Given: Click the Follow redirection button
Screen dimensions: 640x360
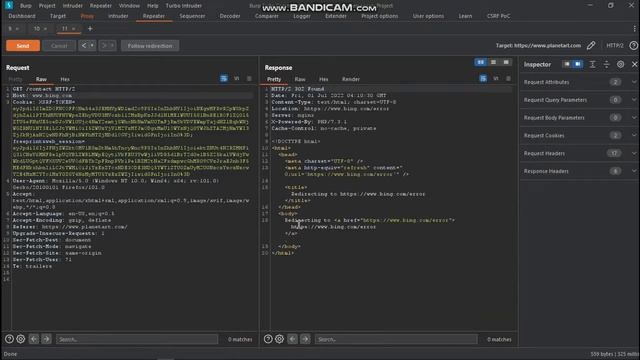Looking at the screenshot, I should coord(150,46).
